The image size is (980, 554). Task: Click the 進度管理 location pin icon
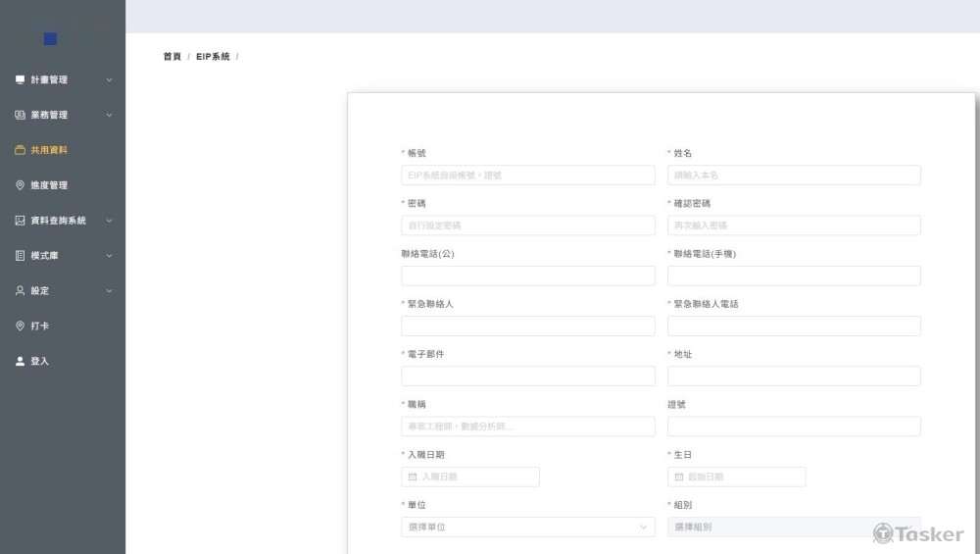tap(20, 185)
